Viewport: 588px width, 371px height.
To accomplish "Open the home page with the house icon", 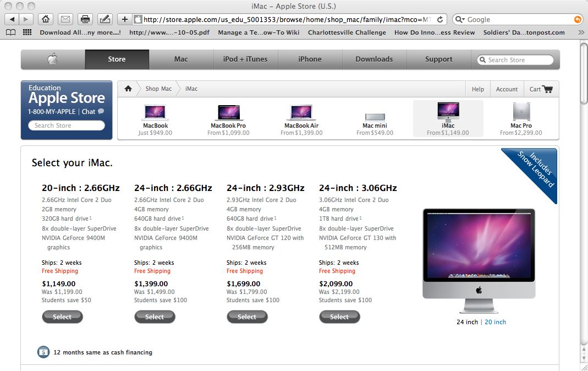I will pos(45,19).
